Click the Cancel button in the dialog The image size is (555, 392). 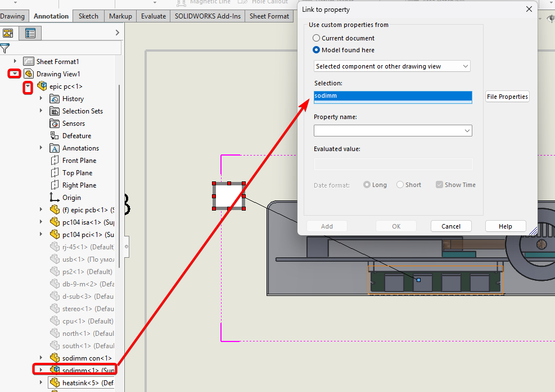coord(451,226)
